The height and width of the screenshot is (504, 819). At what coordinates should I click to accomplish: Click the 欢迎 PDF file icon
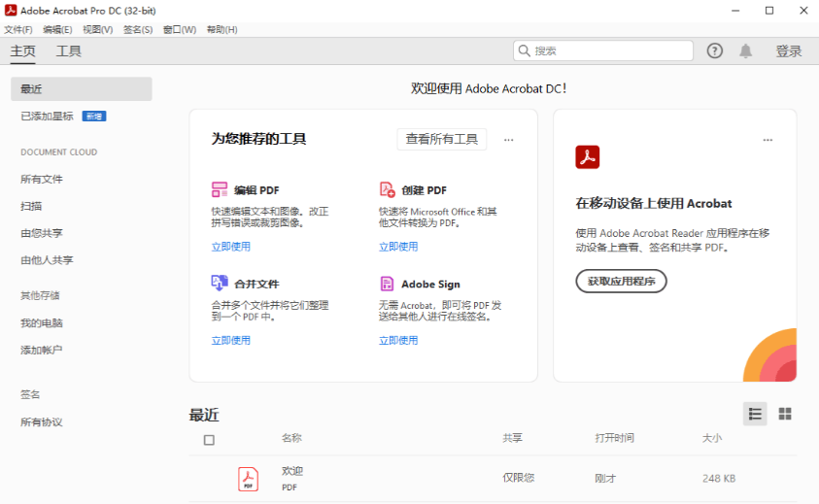pyautogui.click(x=249, y=479)
